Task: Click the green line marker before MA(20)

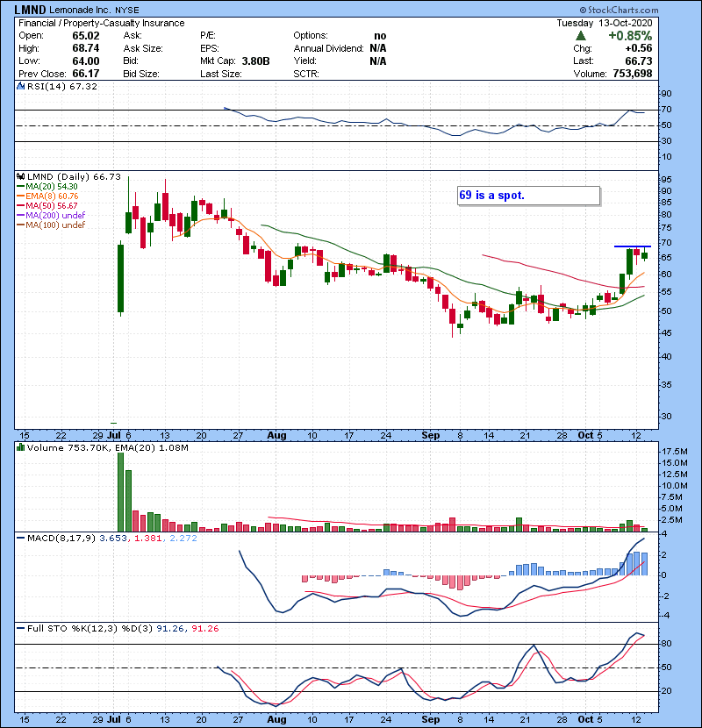Action: (20, 187)
